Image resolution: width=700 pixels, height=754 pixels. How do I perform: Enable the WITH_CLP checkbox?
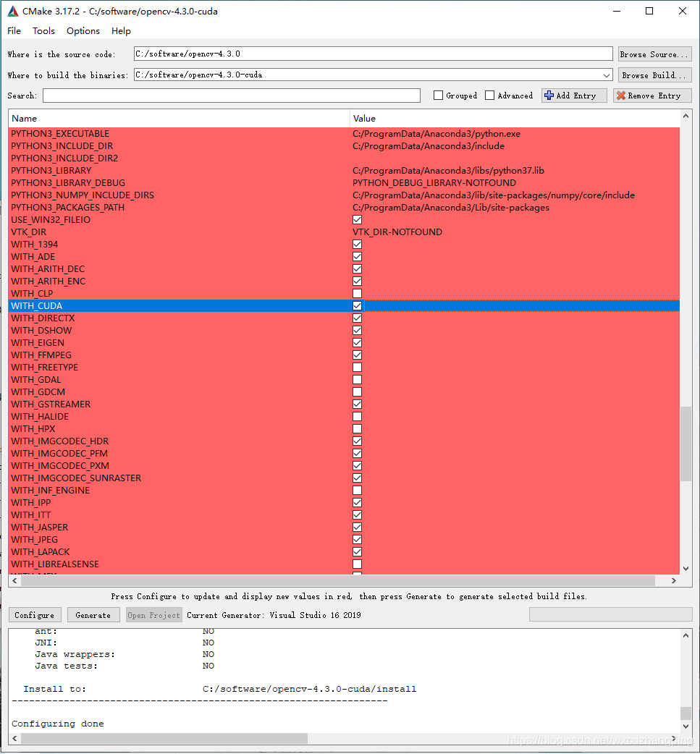[x=357, y=293]
